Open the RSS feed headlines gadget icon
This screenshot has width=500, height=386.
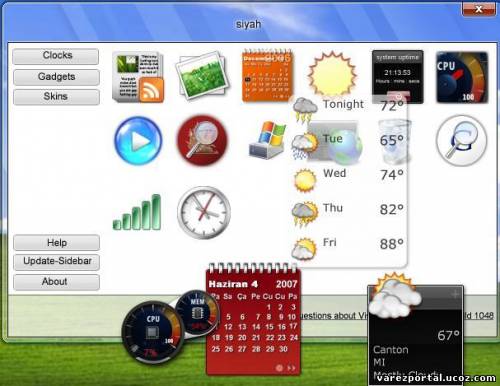(138, 77)
